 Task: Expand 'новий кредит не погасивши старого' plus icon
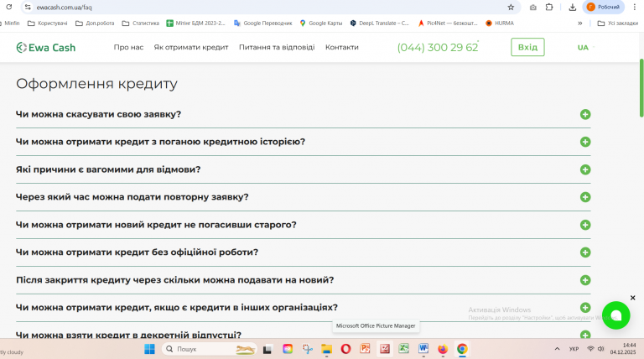tap(585, 225)
